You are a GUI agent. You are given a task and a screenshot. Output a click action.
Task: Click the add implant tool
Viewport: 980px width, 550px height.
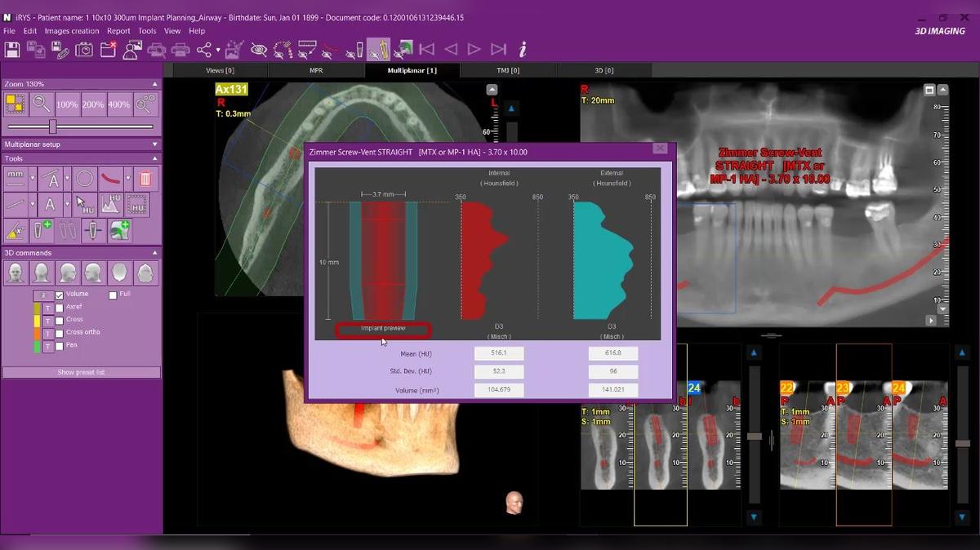click(x=42, y=230)
